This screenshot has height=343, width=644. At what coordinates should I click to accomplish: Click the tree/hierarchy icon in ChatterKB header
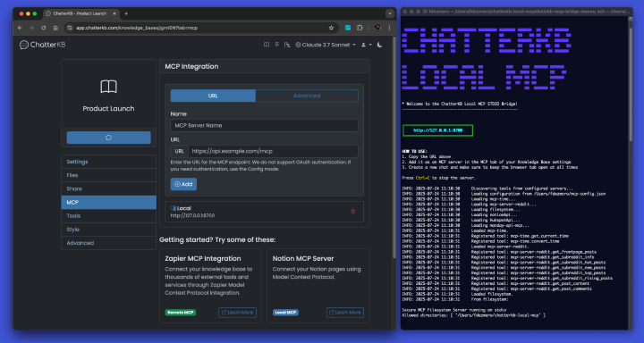click(287, 45)
